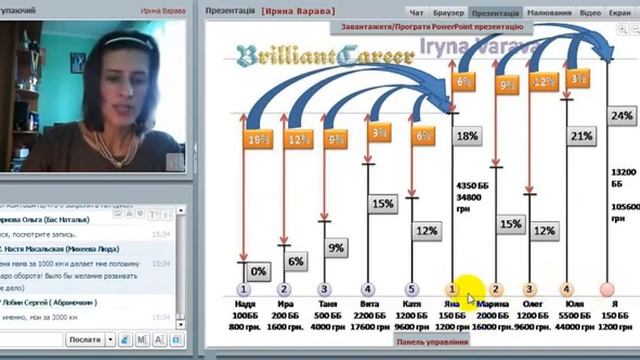Click the chat message input field
Screen dimensions: 640x360
click(x=31, y=340)
